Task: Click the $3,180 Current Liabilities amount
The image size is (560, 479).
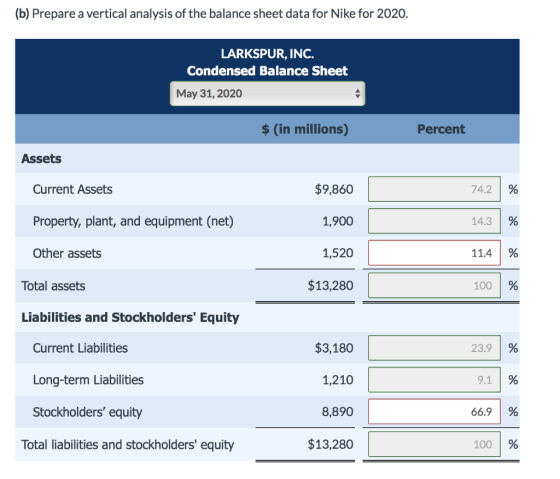Action: (x=334, y=348)
